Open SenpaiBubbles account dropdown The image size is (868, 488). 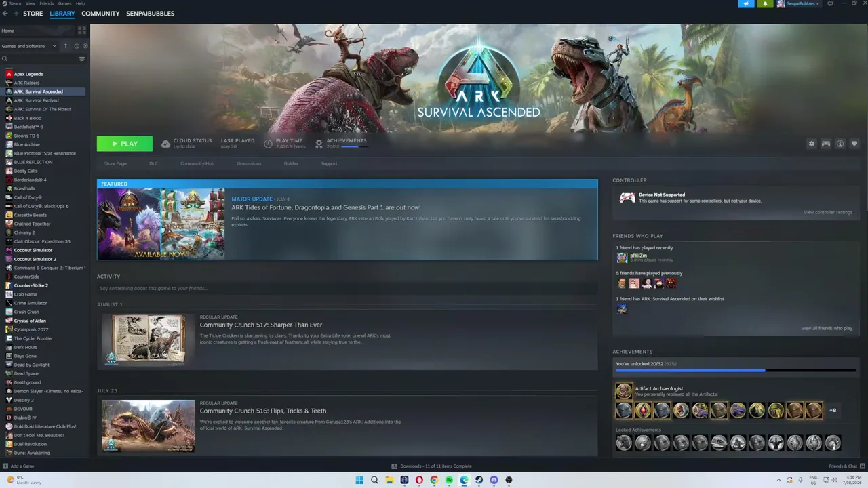pyautogui.click(x=798, y=3)
